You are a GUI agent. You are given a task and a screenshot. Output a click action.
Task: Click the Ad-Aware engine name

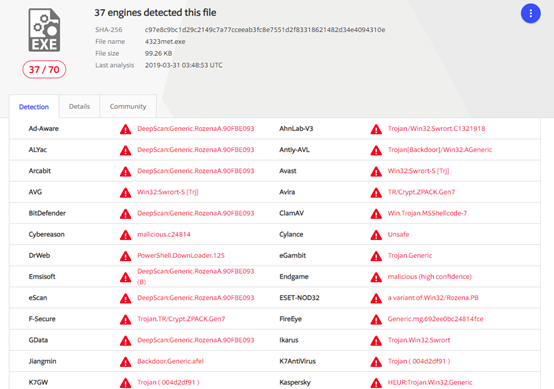point(44,129)
